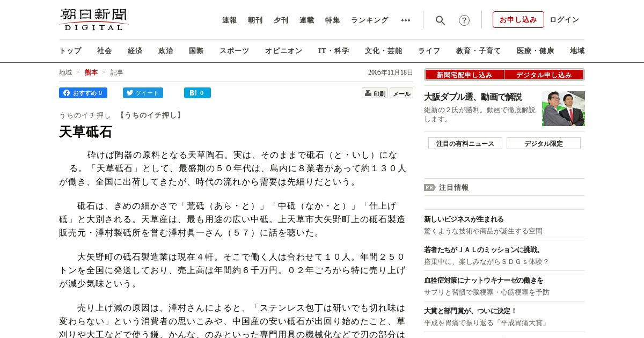
Task: Go to 社会 section
Action: coord(105,51)
